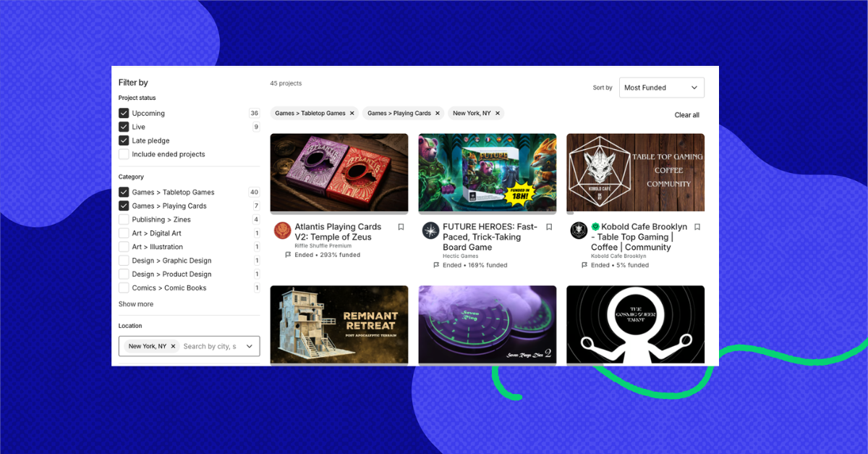Remove New York, NY tag in Location field
868x454 pixels.
tap(173, 346)
